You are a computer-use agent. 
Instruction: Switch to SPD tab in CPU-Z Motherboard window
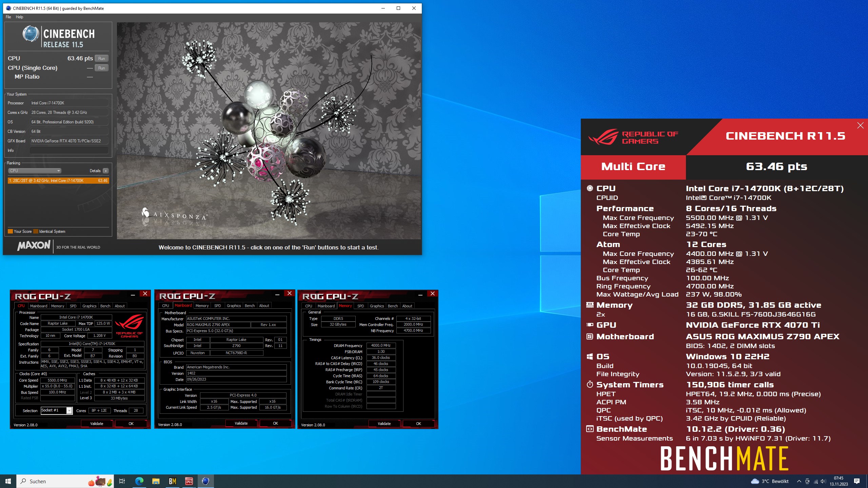click(218, 306)
